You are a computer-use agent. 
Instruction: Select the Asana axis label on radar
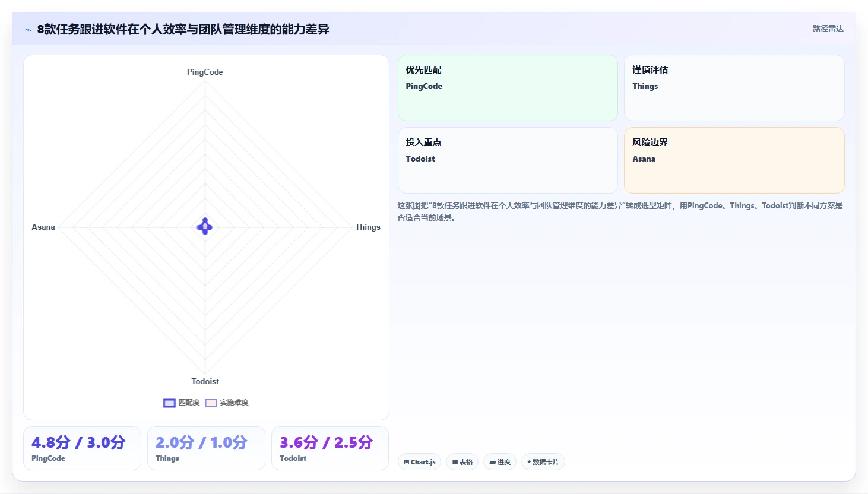(x=43, y=227)
